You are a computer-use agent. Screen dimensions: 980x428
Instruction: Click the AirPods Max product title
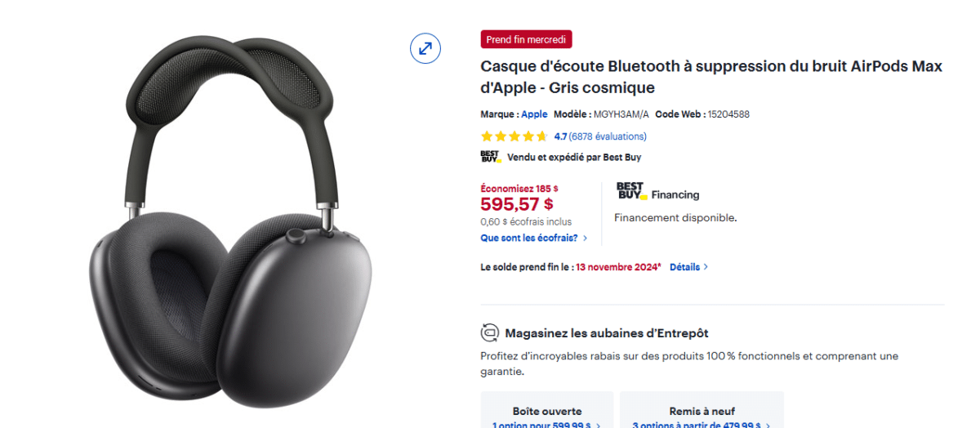[711, 77]
